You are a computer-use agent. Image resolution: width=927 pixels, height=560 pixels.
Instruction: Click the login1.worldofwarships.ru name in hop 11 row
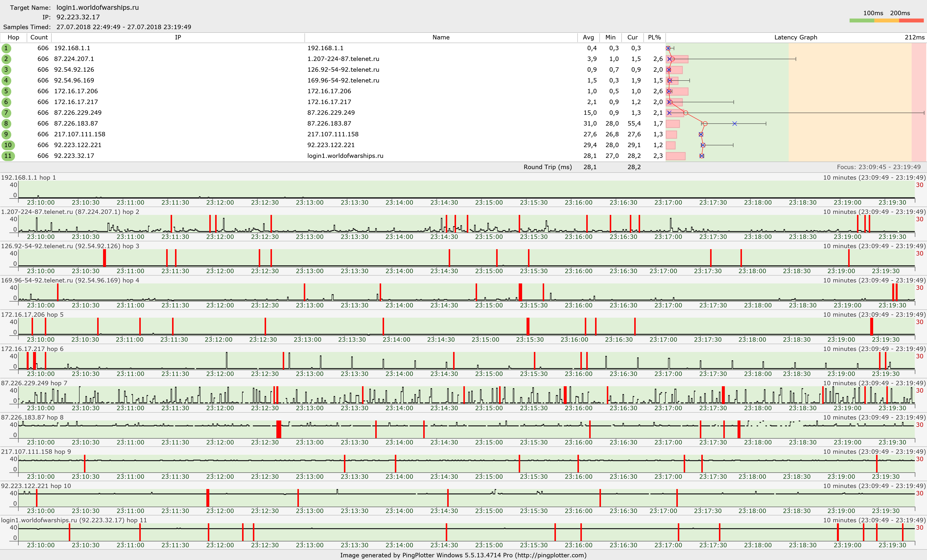click(345, 156)
